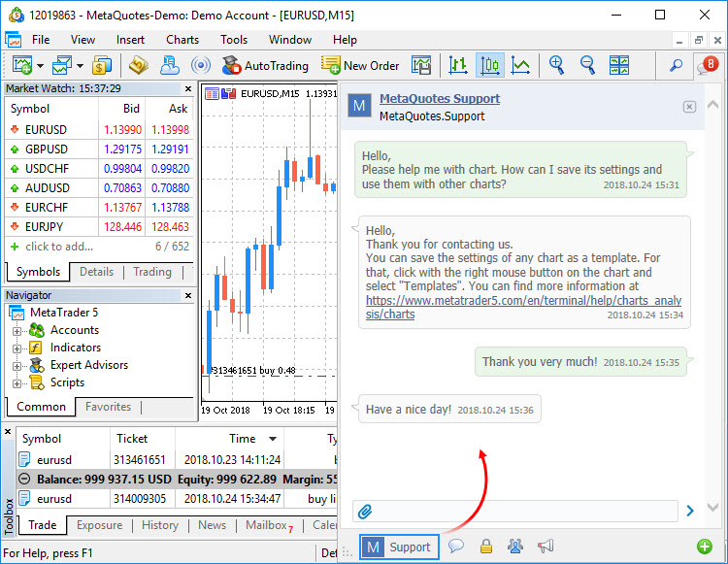The height and width of the screenshot is (564, 728).
Task: Expand the Scripts node in Navigator
Action: (x=17, y=383)
